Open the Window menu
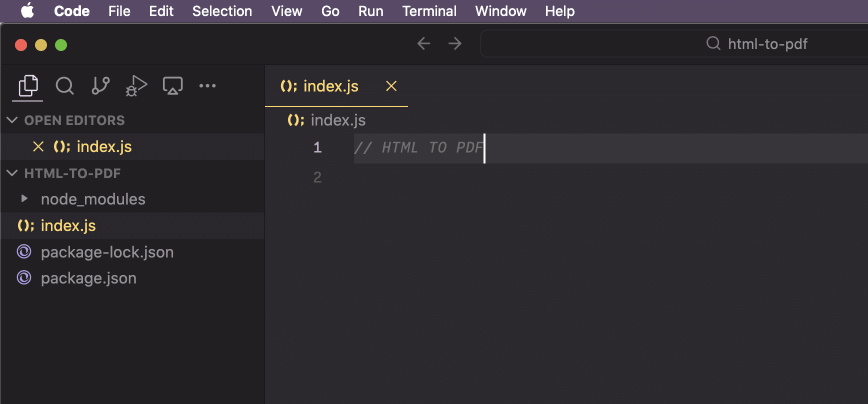 pos(501,11)
